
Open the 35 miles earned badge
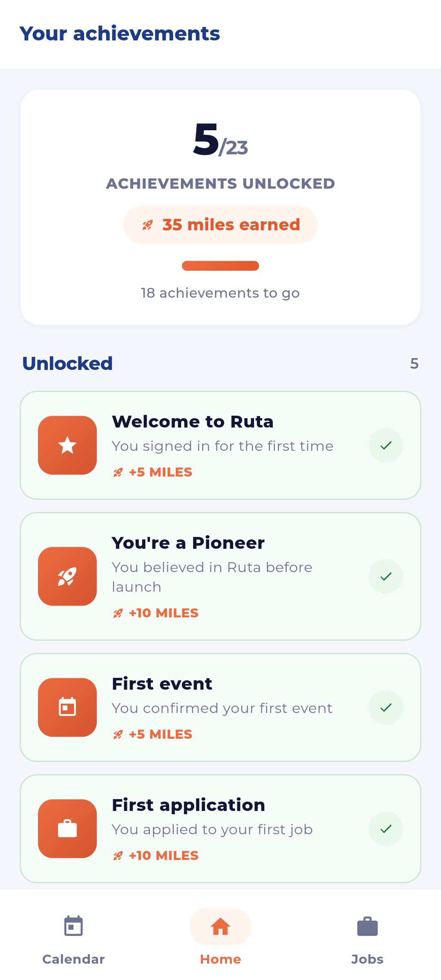tap(220, 225)
